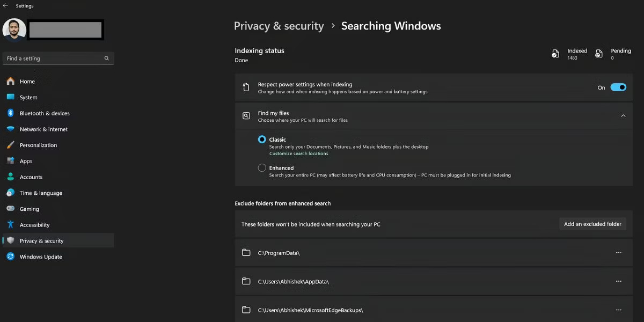Click the Bluetooth icon in the sidebar
The width and height of the screenshot is (644, 322).
(11, 113)
